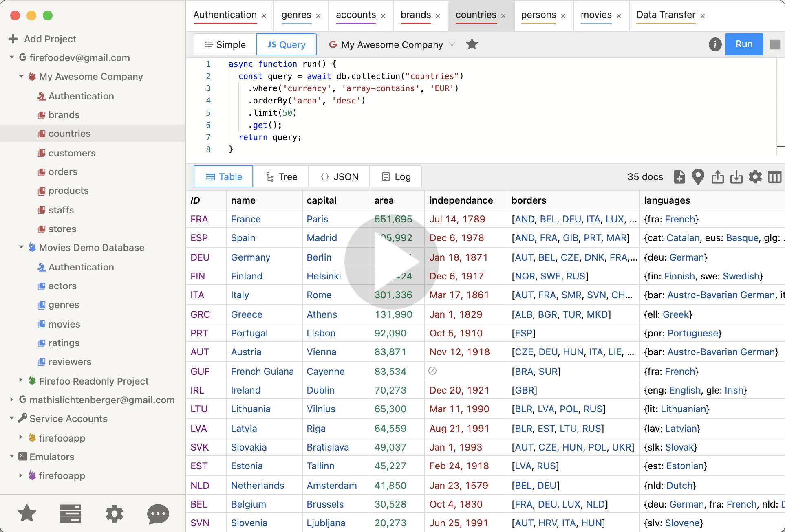Screen dimensions: 785x532
Task: Run the query
Action: (744, 44)
